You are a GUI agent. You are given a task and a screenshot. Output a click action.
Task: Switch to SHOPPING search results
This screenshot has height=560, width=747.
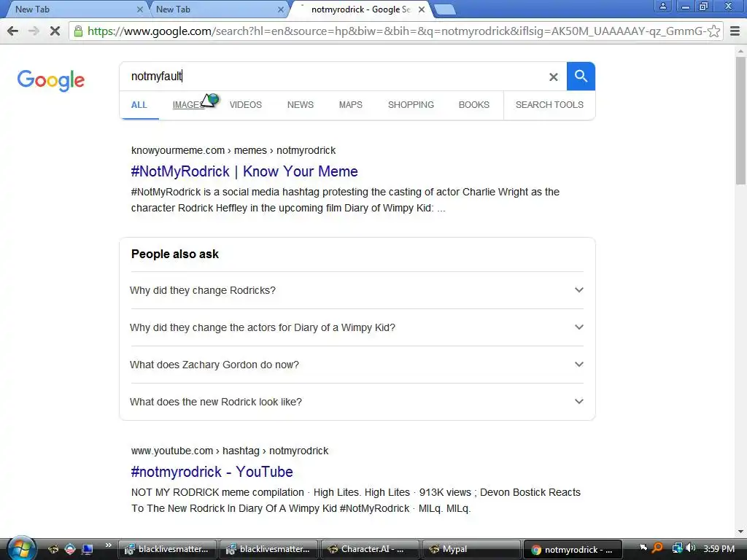(x=411, y=105)
